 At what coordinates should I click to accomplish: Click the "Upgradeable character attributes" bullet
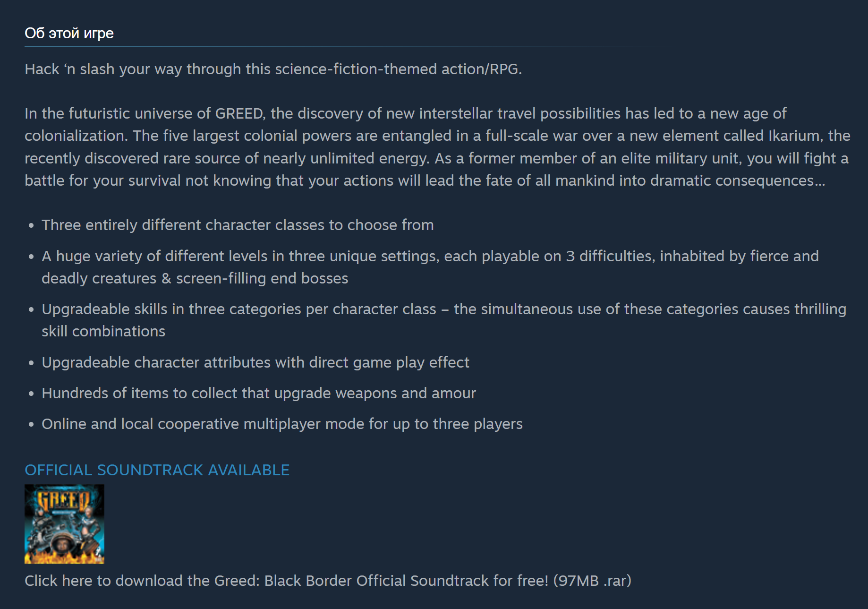255,362
